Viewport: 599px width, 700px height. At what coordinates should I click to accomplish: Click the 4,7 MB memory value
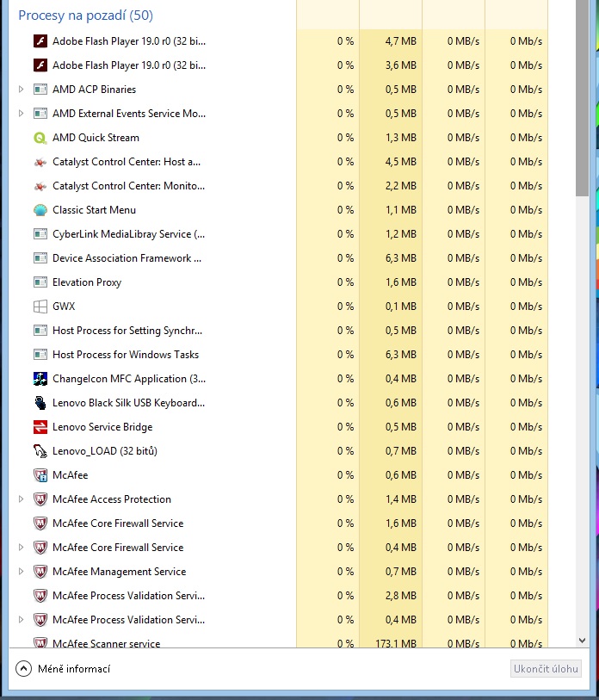pos(401,41)
